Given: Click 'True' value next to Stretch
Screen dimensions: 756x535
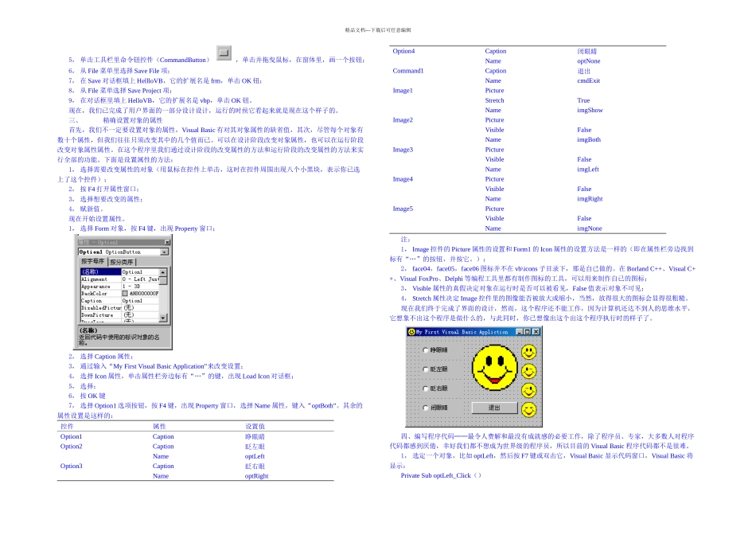Looking at the screenshot, I should 583,100.
